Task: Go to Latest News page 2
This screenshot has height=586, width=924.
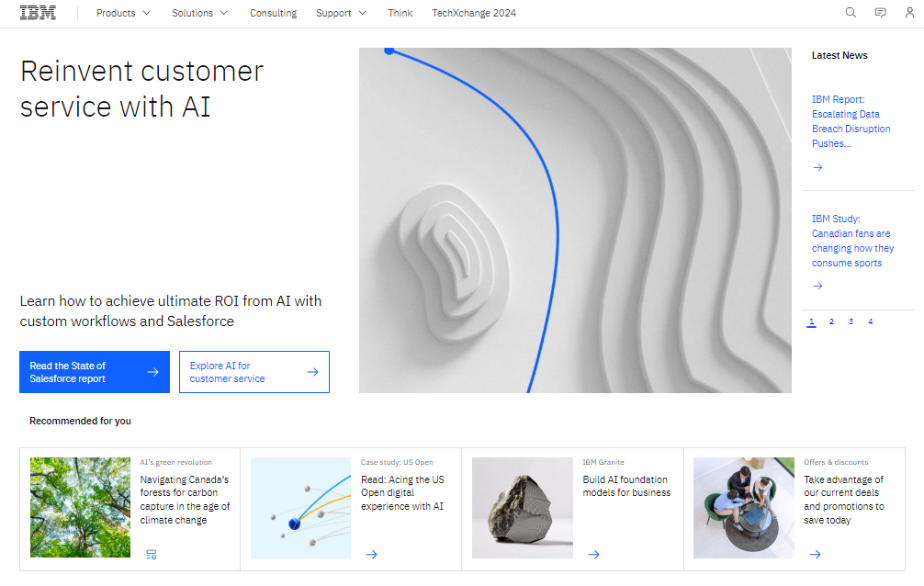Action: click(x=831, y=321)
